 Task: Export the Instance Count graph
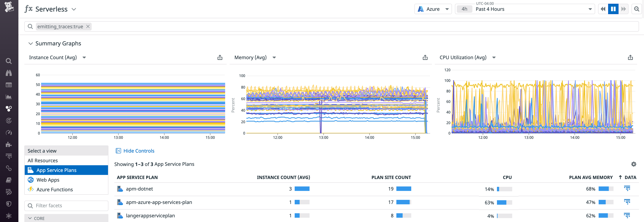pos(220,57)
